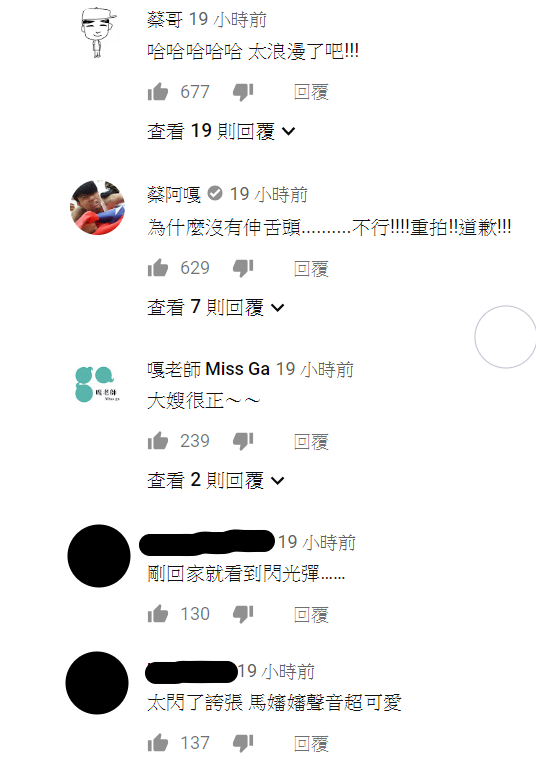Like the 太閃了誇張 comment with 137 likes
536x765 pixels.
(158, 743)
